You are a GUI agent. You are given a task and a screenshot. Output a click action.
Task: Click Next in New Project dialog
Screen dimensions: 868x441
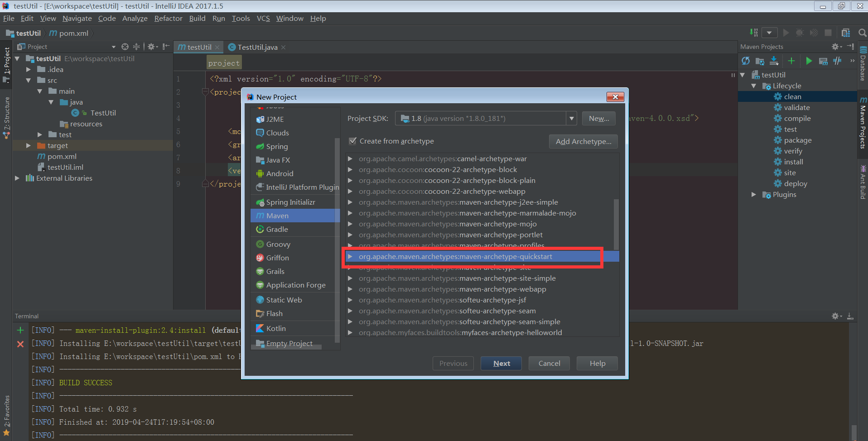pyautogui.click(x=501, y=363)
